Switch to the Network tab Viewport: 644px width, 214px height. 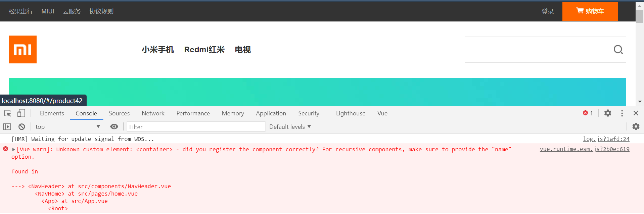coord(153,113)
